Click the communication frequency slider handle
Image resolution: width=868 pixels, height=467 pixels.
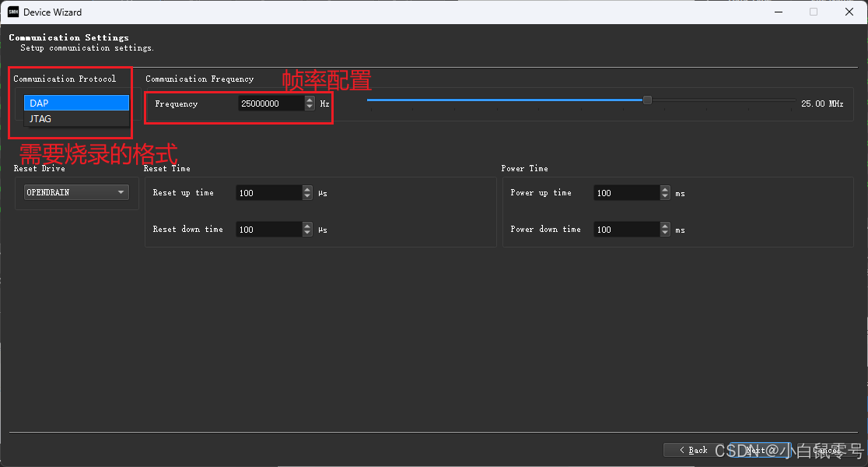tap(646, 100)
